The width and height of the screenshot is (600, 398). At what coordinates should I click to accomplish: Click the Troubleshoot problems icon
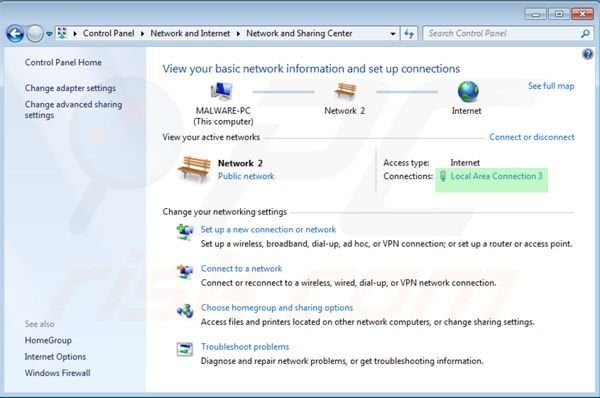pyautogui.click(x=185, y=349)
